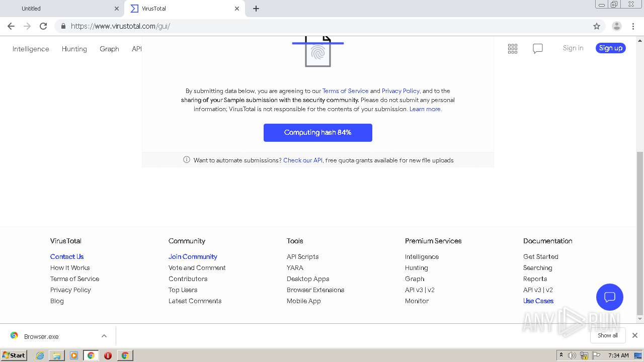This screenshot has height=362, width=644.
Task: Click the browser back arrow
Action: (11, 26)
